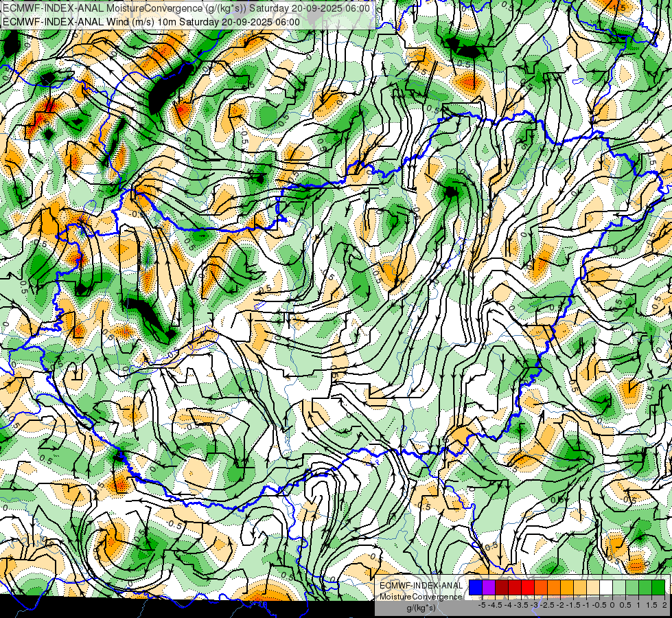Click the '-2.5' legend scale tick label
Viewport: 672px width, 618px height.
(547, 605)
